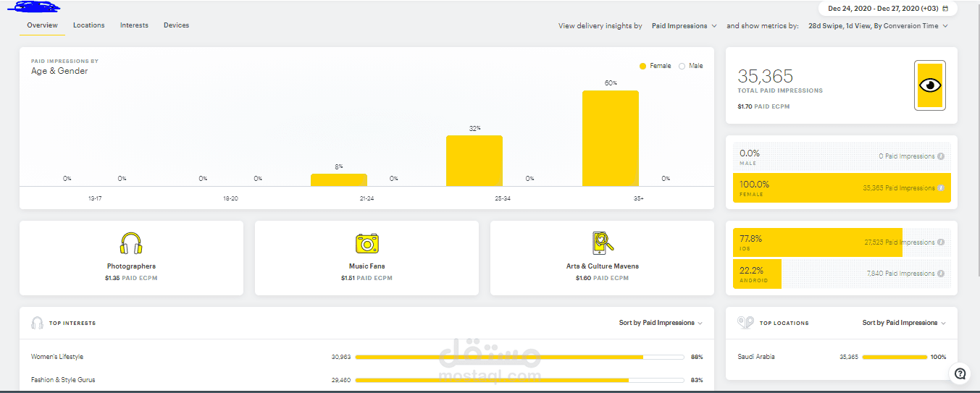Click the 77.8% iOS impressions bar
Viewport: 980px width, 393px height.
(x=818, y=242)
